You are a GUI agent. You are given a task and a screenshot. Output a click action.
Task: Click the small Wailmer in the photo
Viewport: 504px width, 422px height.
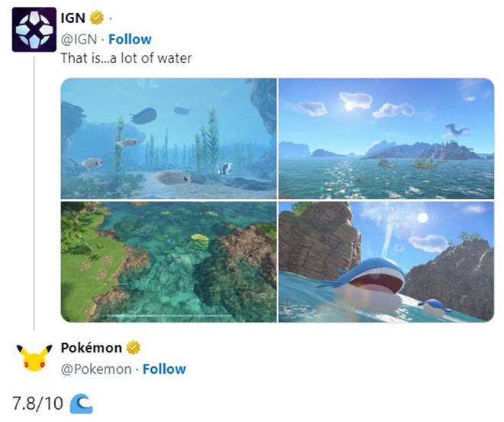pyautogui.click(x=435, y=307)
